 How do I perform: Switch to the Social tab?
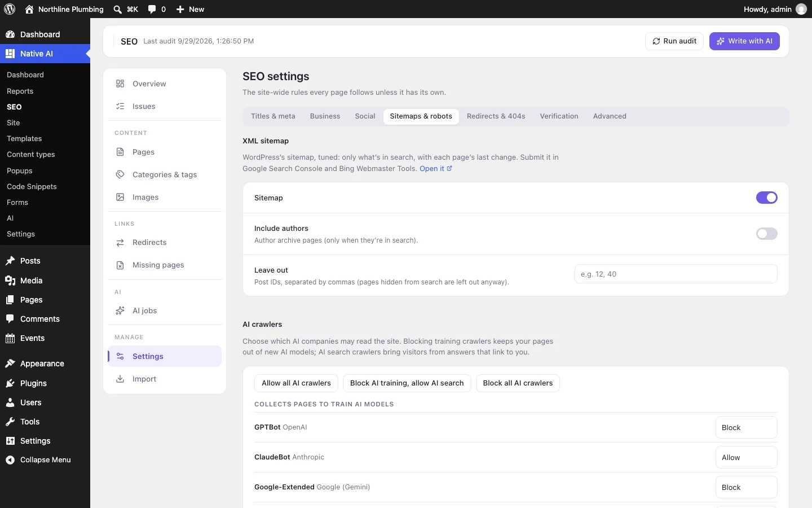(x=365, y=116)
